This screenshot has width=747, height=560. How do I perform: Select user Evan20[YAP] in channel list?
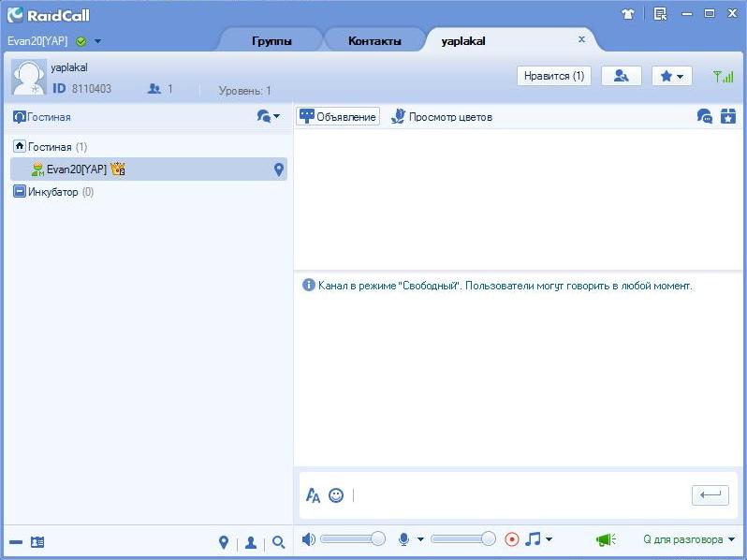pyautogui.click(x=149, y=169)
